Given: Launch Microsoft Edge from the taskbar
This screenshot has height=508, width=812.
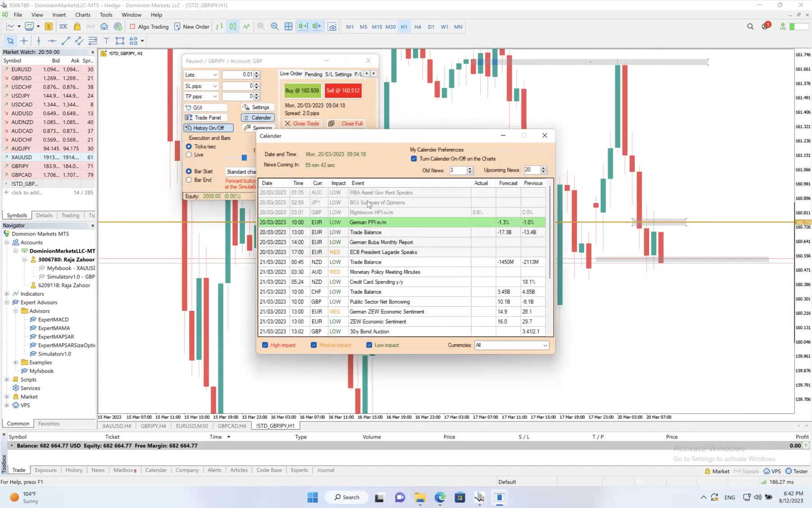Looking at the screenshot, I should pyautogui.click(x=440, y=498).
